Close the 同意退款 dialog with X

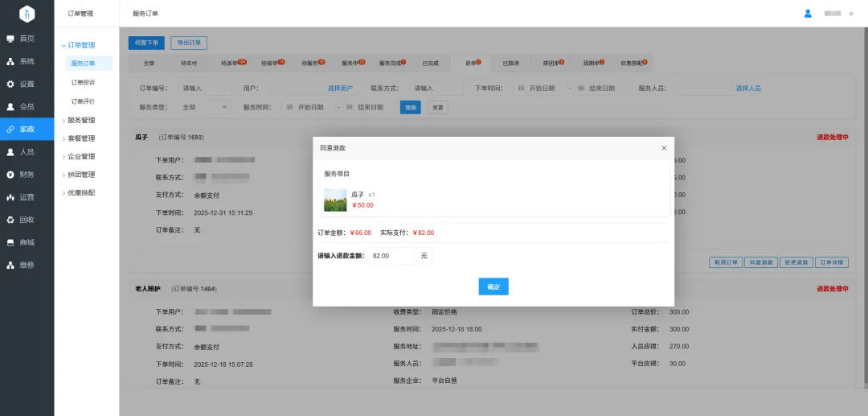pyautogui.click(x=663, y=148)
